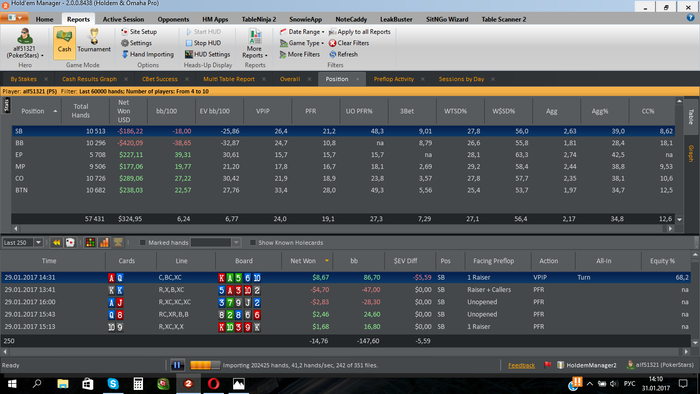Open Hand Importing option
This screenshot has width=700, height=394.
pos(148,54)
